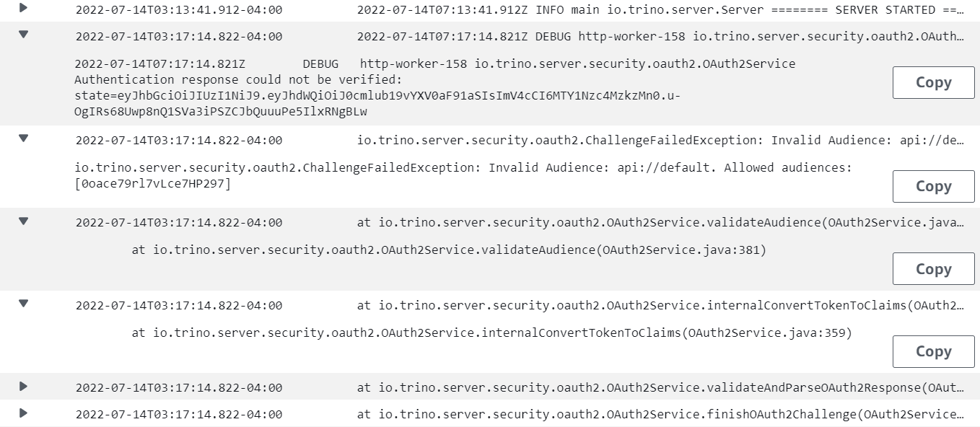Viewport: 980px width, 427px height.
Task: Collapse the OAuth2Service authentication debug entry
Action: (x=23, y=36)
